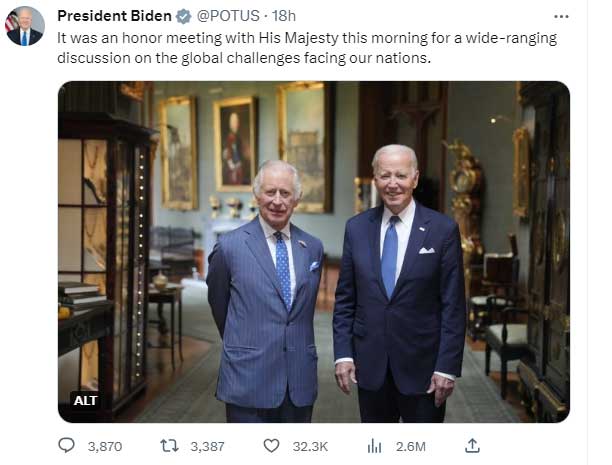Viewport: 612px width, 465px height.
Task: Click the 3,870 replies count
Action: tap(104, 446)
